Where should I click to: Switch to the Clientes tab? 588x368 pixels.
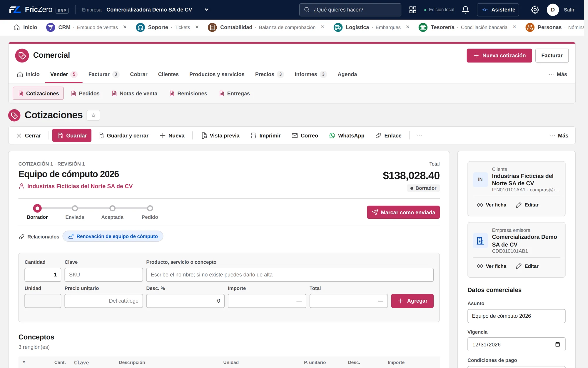(x=168, y=74)
